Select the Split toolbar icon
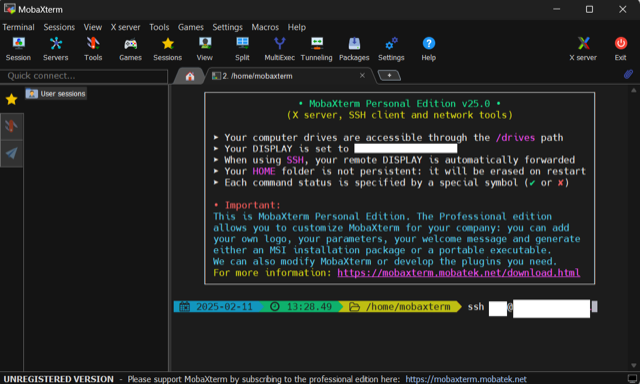Screen dimensions: 640x384 click(242, 49)
